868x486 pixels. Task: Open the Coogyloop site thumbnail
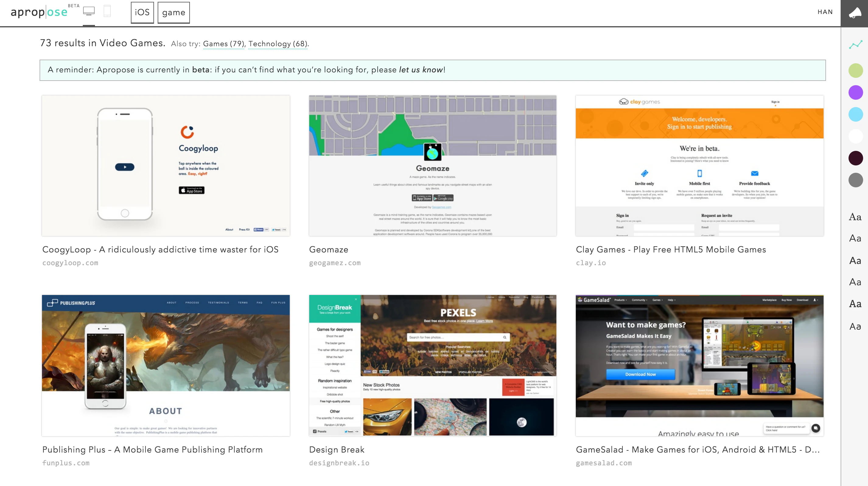(166, 166)
